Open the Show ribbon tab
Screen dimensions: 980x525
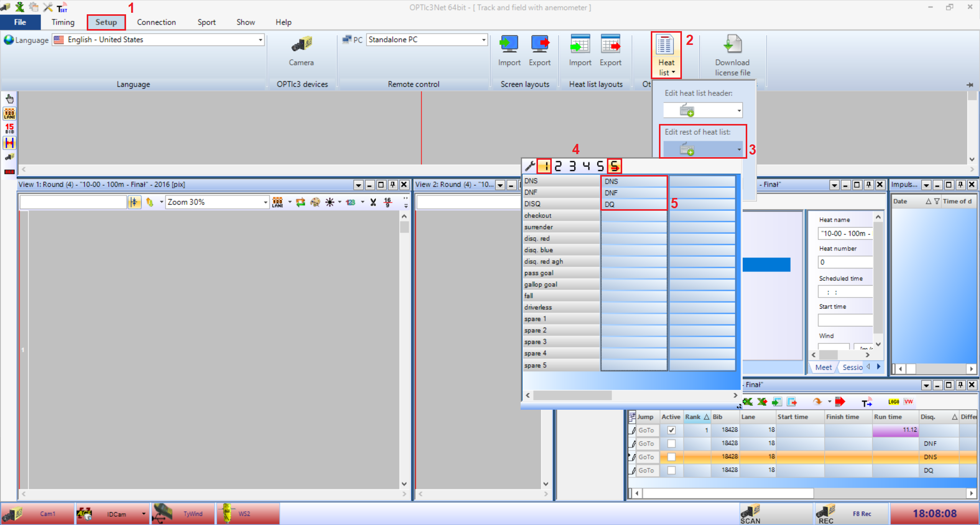pyautogui.click(x=246, y=22)
